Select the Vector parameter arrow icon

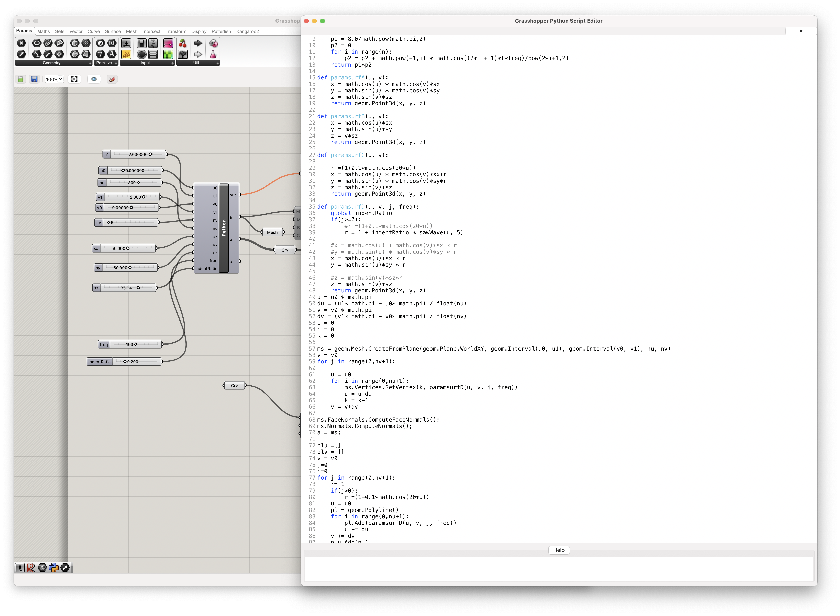pyautogui.click(x=22, y=54)
